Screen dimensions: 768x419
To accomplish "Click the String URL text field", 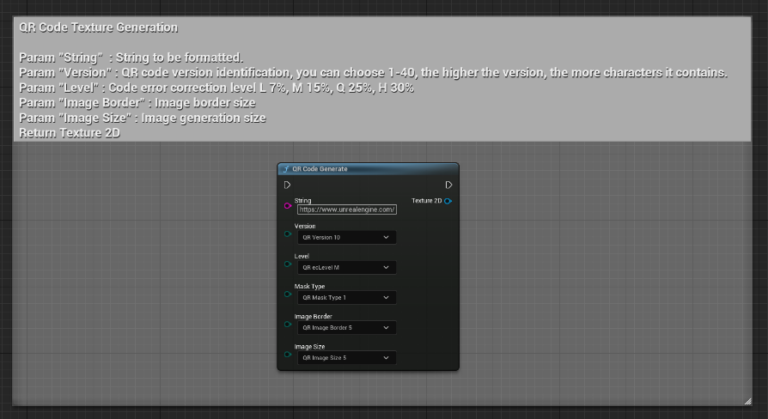I will point(347,210).
